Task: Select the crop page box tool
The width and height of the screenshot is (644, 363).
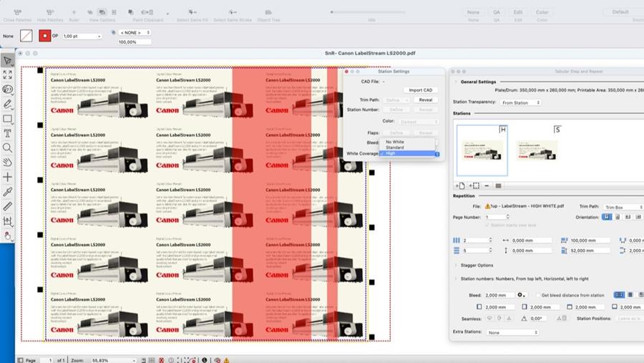Action: (7, 221)
